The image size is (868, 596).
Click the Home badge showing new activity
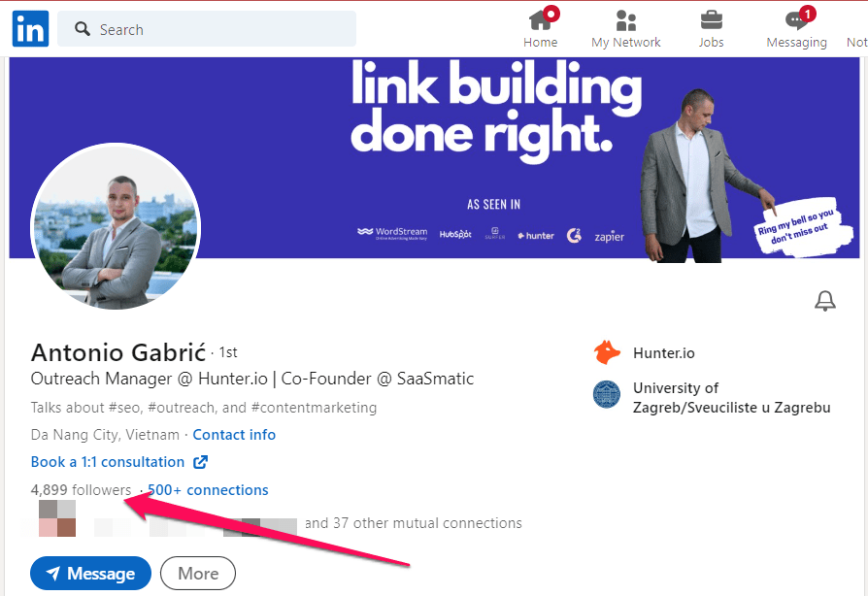552,14
